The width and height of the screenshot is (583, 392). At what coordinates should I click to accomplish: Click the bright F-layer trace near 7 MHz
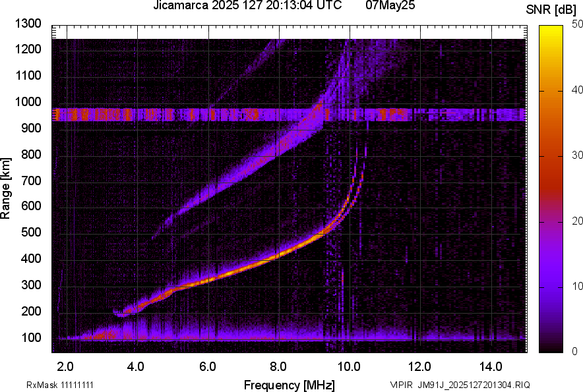243,268
